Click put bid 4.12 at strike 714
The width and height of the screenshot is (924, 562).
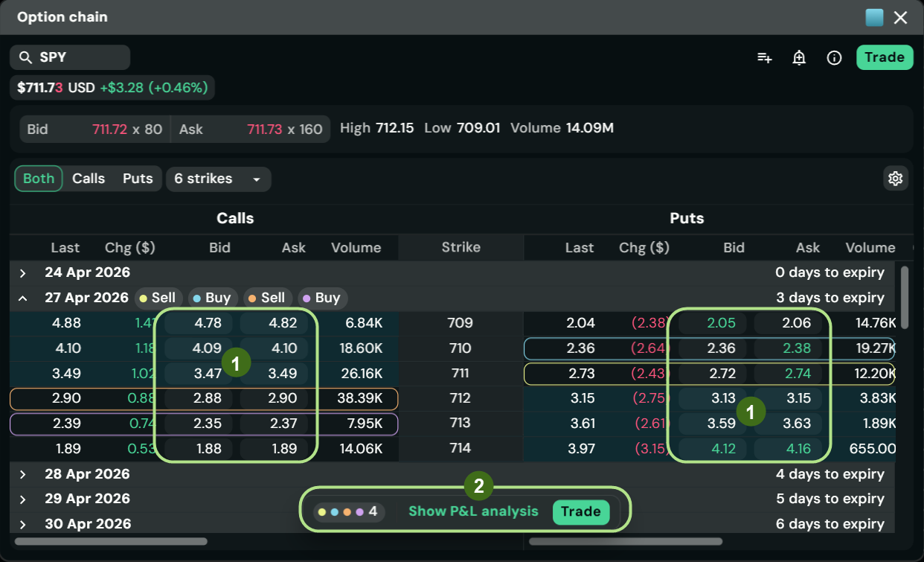tap(713, 449)
